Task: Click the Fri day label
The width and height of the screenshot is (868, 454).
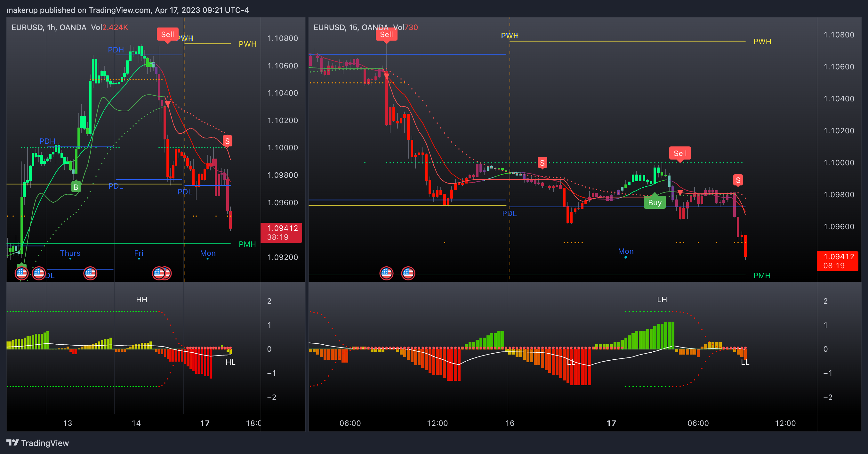Action: [x=139, y=253]
